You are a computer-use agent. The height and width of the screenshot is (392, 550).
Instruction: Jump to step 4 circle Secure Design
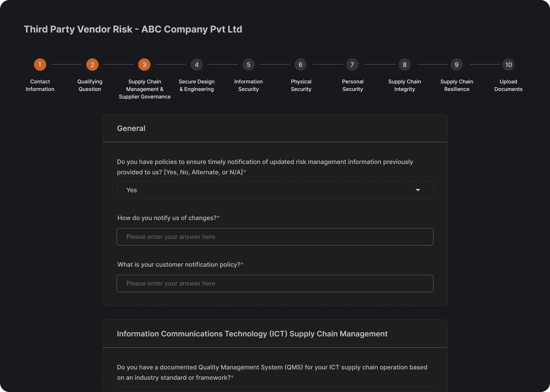pos(196,65)
